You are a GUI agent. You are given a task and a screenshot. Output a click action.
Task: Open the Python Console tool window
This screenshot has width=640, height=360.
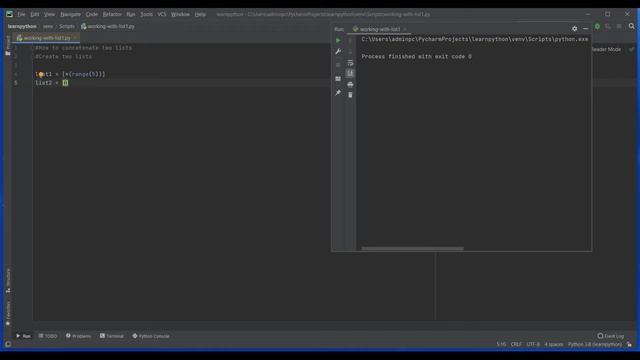[x=151, y=336]
